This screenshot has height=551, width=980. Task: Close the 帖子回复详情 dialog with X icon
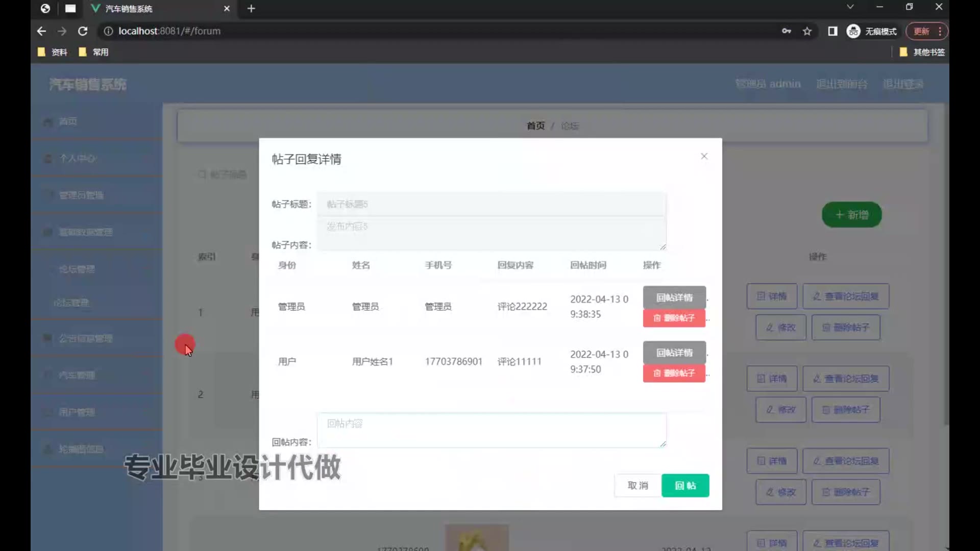(704, 156)
